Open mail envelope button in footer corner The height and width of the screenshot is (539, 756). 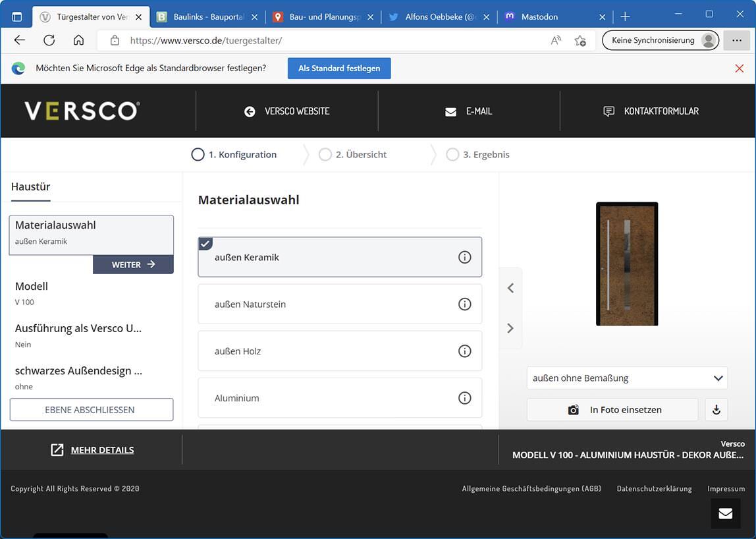click(725, 513)
